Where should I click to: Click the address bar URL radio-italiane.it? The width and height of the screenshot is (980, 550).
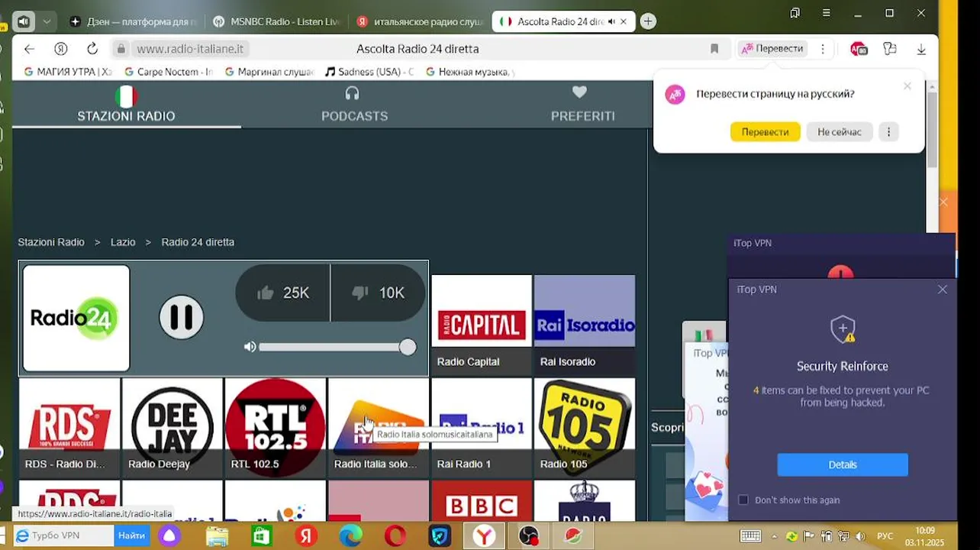point(190,49)
